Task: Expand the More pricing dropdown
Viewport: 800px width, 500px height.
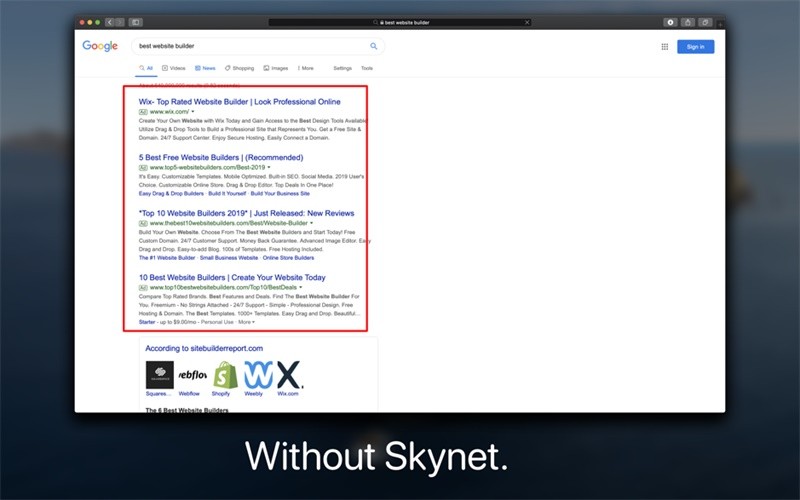Action: 246,322
